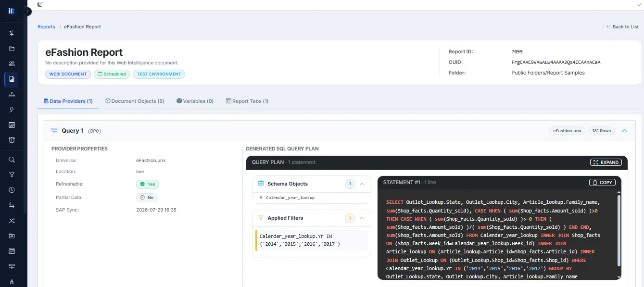Open the Reports breadcrumb link

[x=46, y=27]
